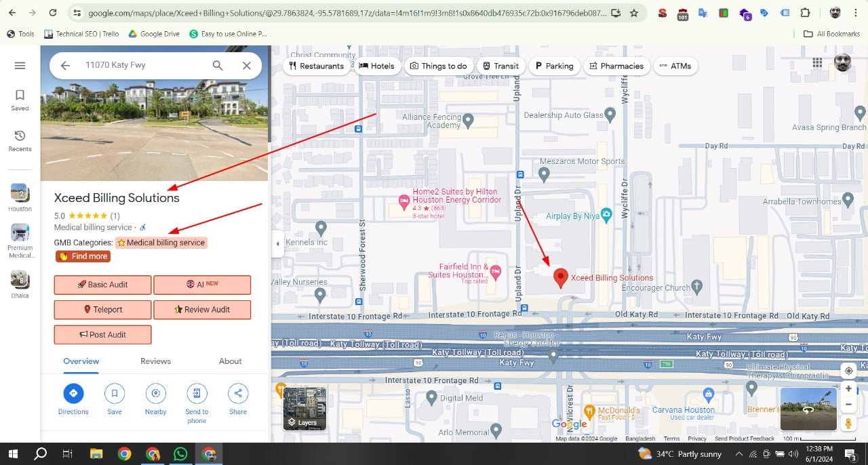Open WhatsApp from the taskbar
Viewport: 868px width, 465px height.
tap(180, 453)
